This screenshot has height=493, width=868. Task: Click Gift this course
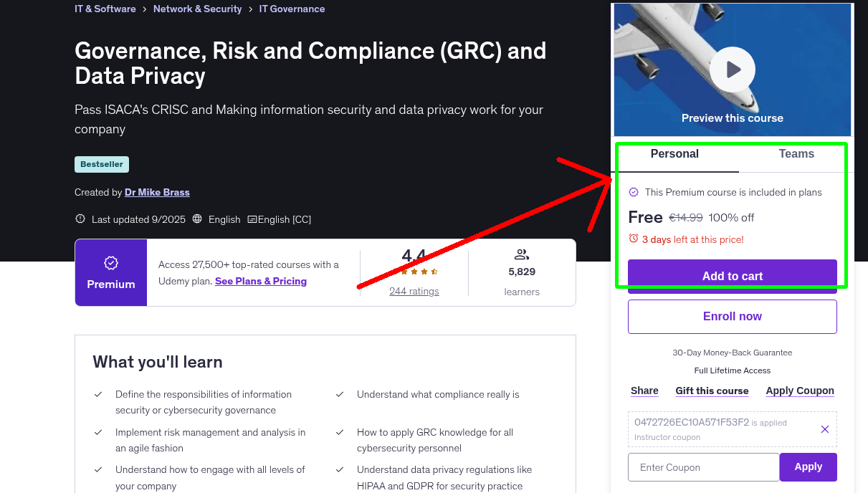(x=712, y=391)
